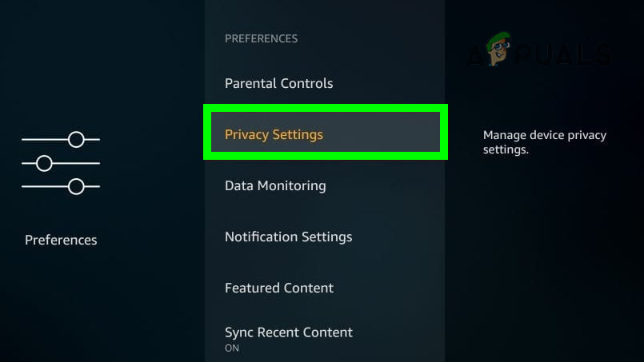Click the middle slider line's right track segment
The height and width of the screenshot is (362, 644).
[x=76, y=163]
